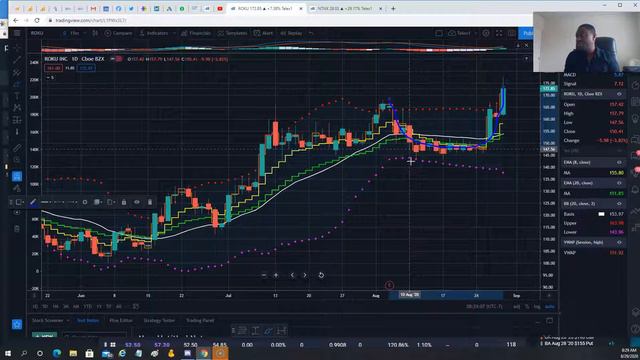Click the white Basis color swatch
This screenshot has height=360, width=640.
(601, 214)
